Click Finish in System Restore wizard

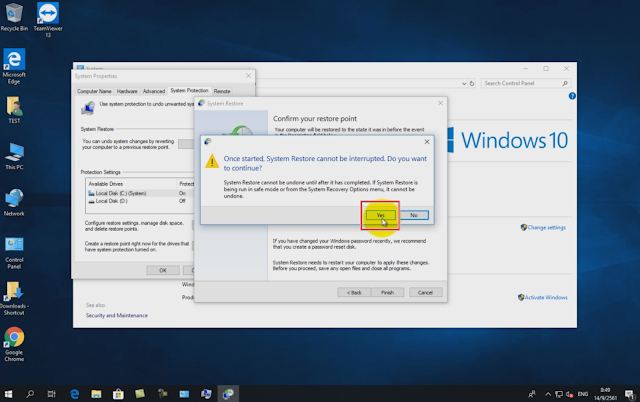[x=387, y=292]
